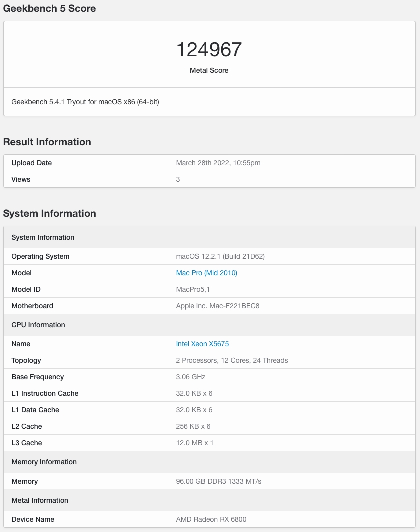Select the Model ID value MacPro5,1
The image size is (420, 532).
coord(193,289)
